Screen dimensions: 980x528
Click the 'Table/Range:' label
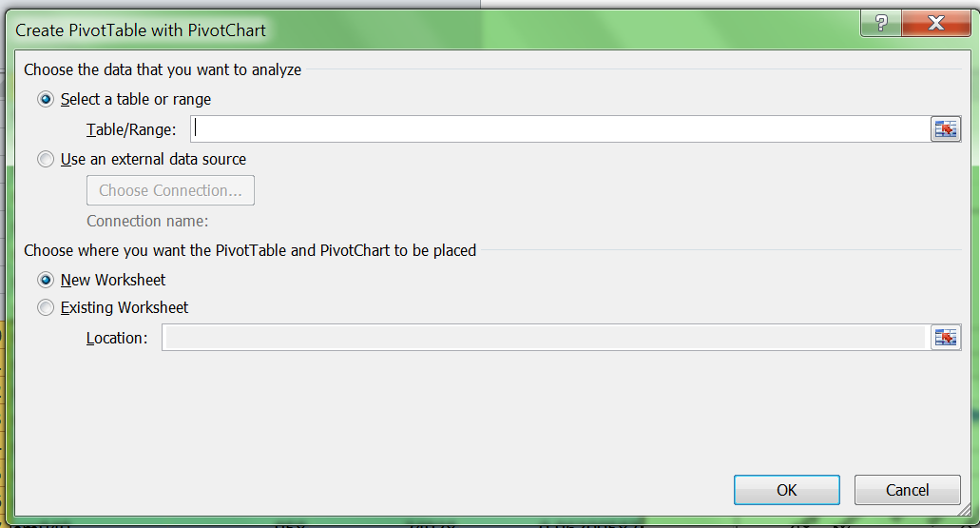(131, 129)
